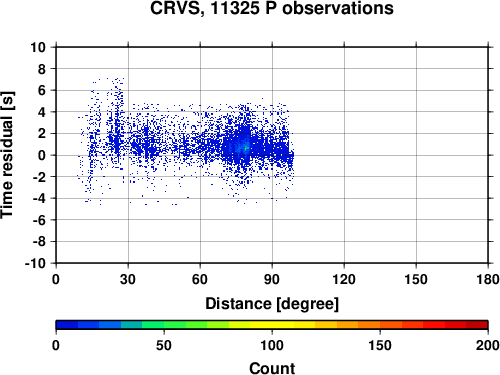Click the colorbar tick label '100'

tap(272, 345)
